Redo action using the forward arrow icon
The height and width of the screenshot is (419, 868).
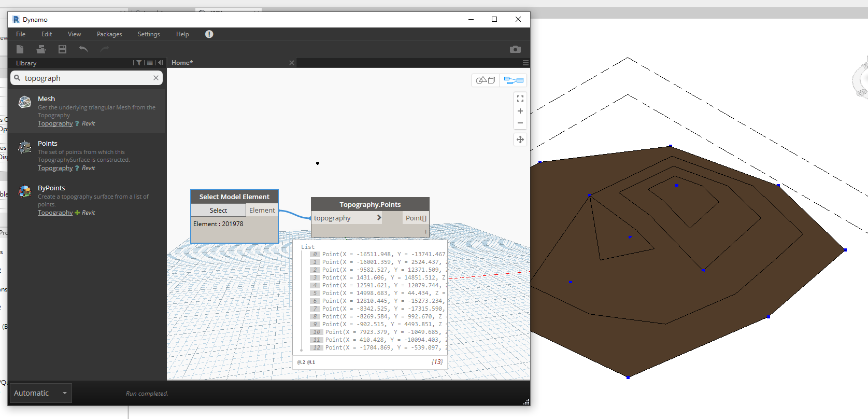point(105,49)
